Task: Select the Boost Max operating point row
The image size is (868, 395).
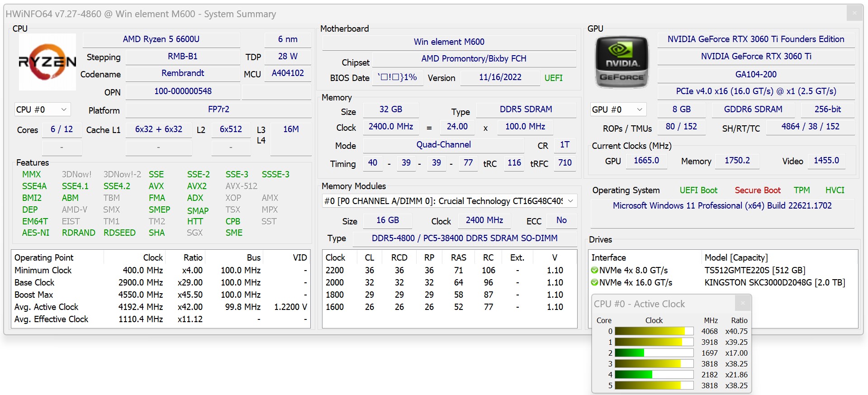Action: (x=161, y=295)
